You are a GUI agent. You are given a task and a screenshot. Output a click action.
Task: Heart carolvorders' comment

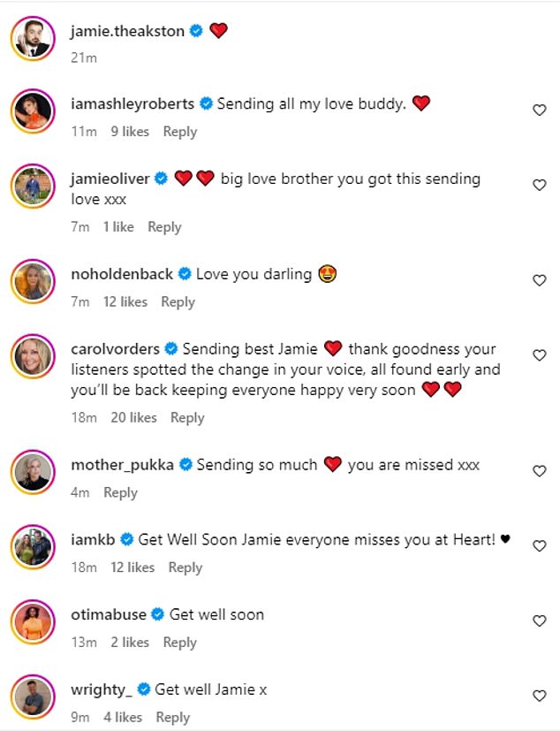539,355
